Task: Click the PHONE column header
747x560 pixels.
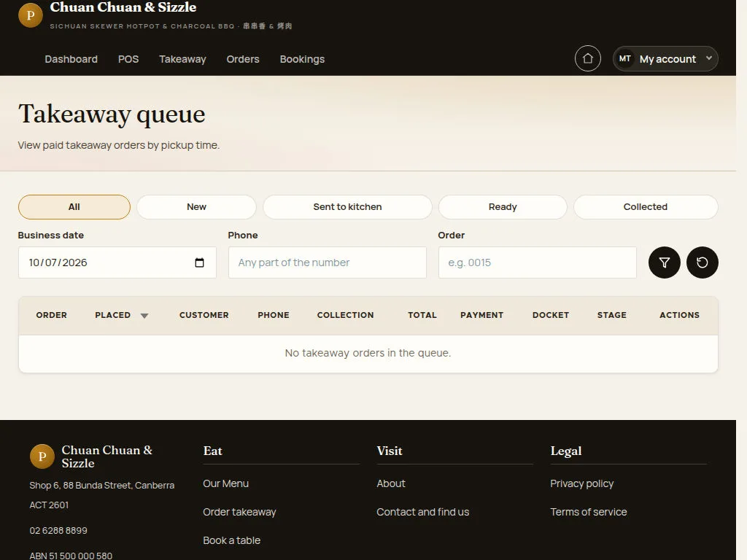Action: click(274, 315)
